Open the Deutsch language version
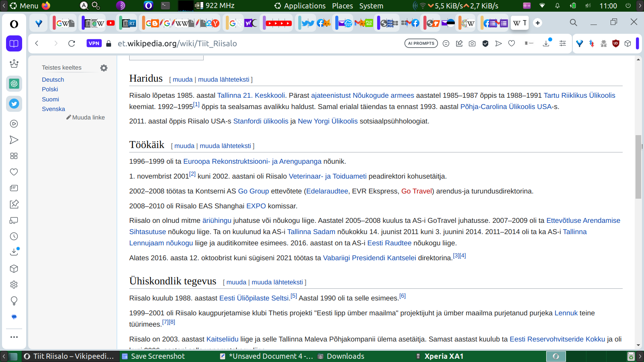The width and height of the screenshot is (644, 362). pyautogui.click(x=53, y=80)
